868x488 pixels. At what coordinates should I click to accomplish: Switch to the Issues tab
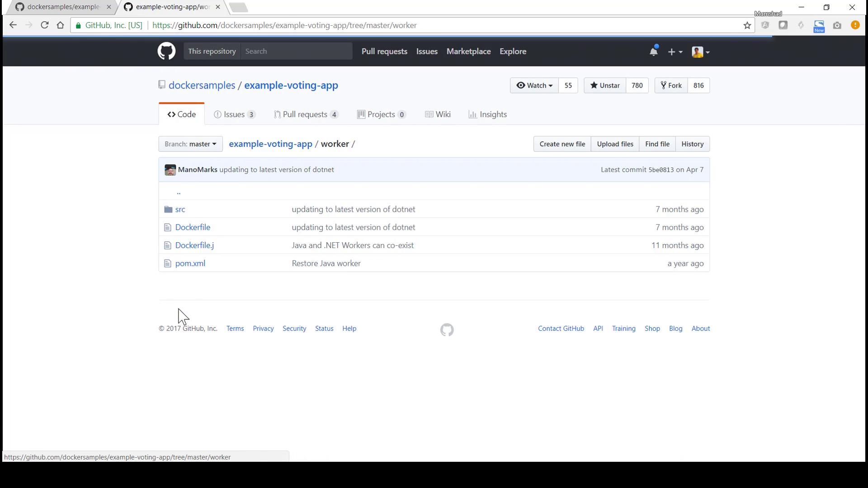pos(234,114)
